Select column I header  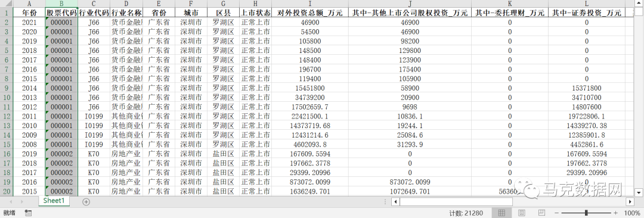point(310,4)
